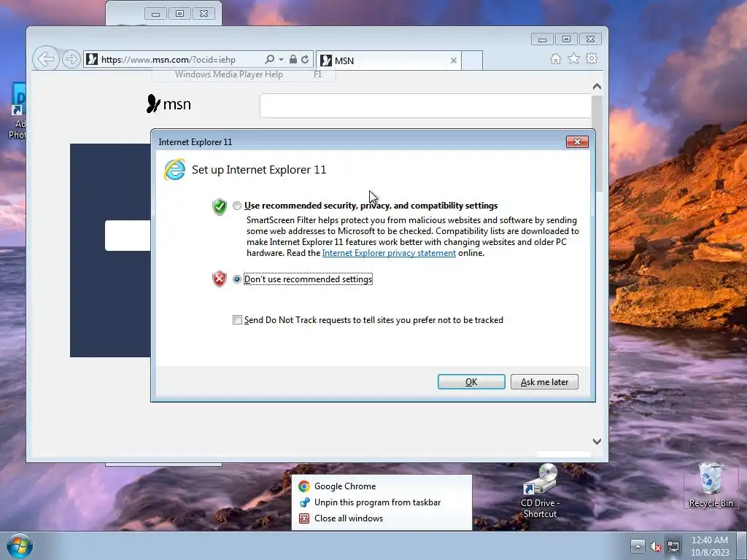Click the IE back arrow button
The image size is (747, 560).
click(x=46, y=59)
